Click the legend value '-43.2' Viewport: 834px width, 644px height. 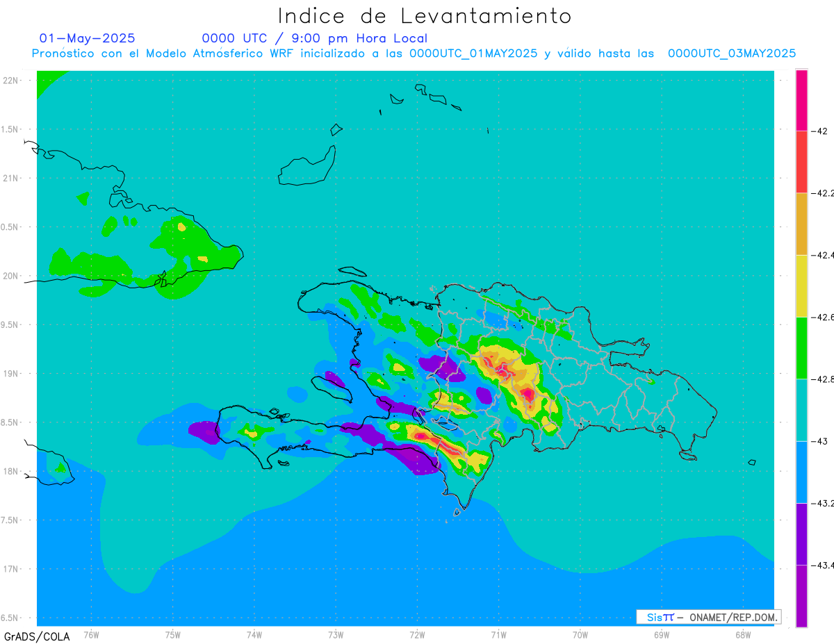point(822,503)
